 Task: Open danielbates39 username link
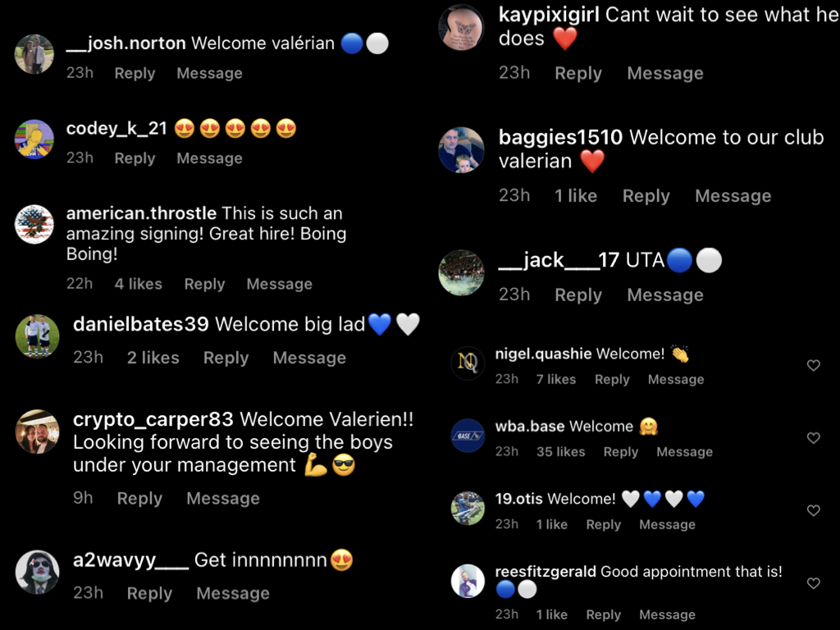point(140,324)
